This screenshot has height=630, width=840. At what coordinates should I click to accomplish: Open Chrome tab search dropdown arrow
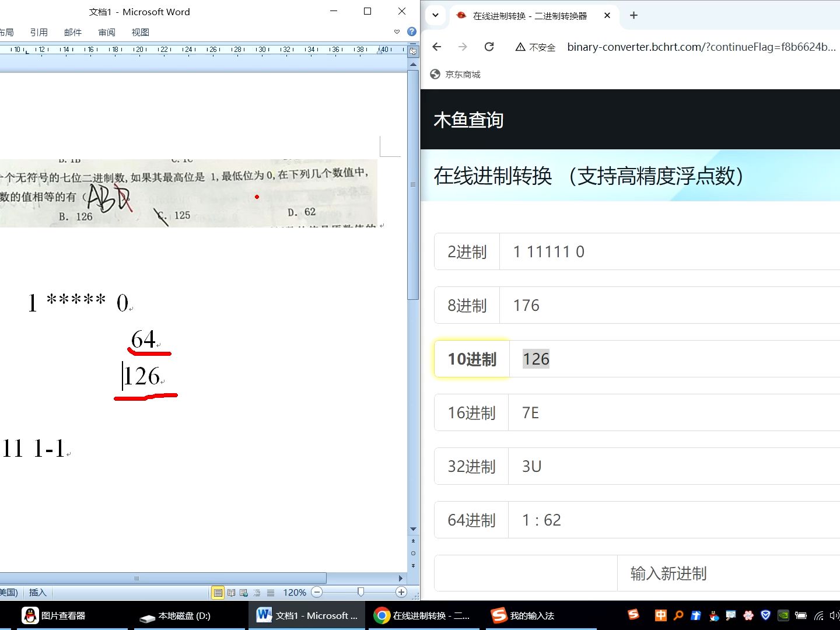[435, 16]
